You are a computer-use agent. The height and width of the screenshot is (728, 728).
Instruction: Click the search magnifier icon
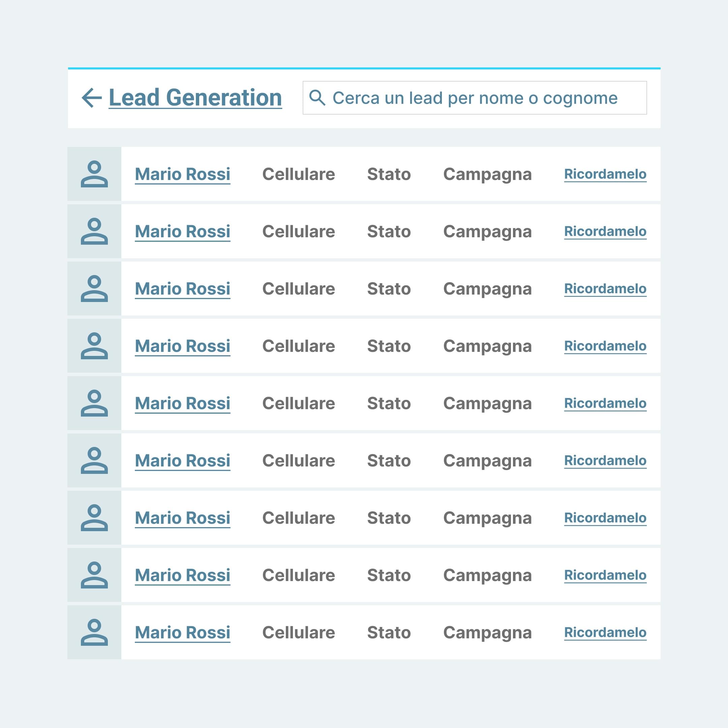click(317, 98)
